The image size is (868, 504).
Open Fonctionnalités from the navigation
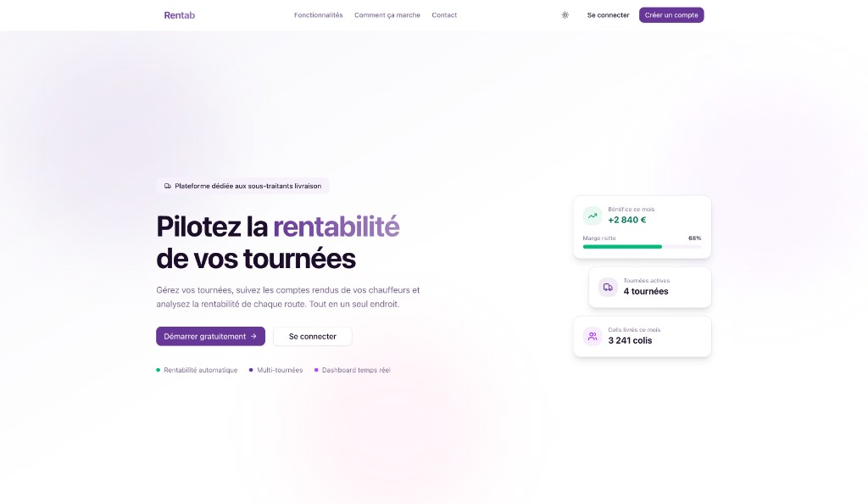point(318,14)
